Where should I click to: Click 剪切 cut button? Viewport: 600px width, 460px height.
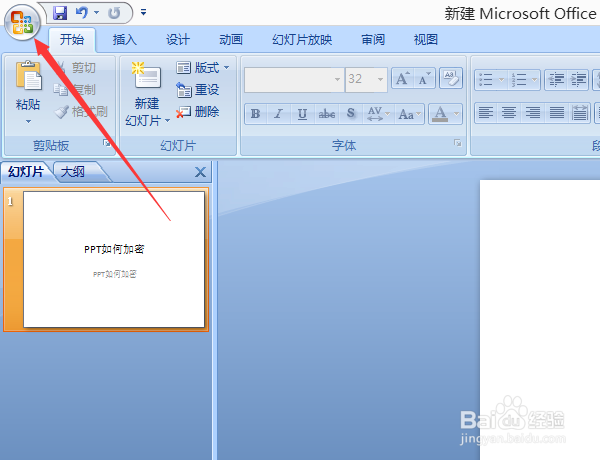point(78,68)
